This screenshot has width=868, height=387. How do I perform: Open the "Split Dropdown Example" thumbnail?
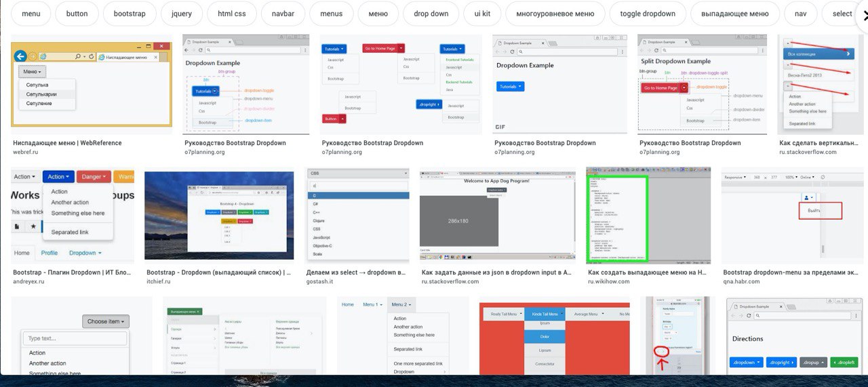(703, 84)
